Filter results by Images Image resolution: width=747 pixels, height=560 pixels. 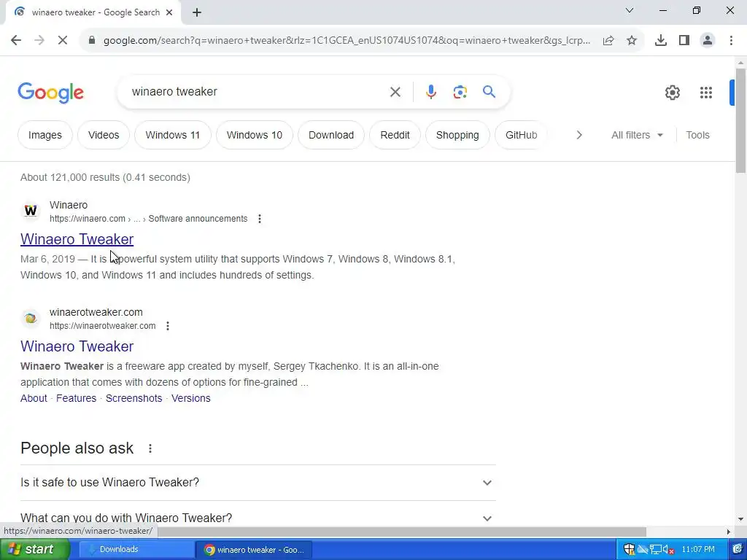tap(44, 135)
